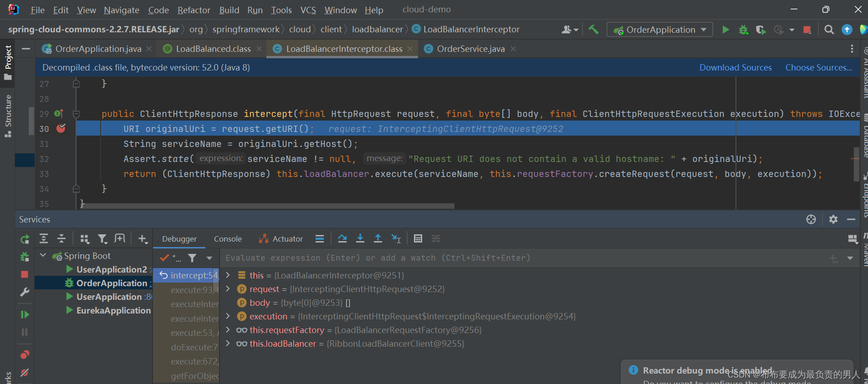Toggle mute breakpoints in Services sidebar
The width and height of the screenshot is (868, 384).
pos(25,373)
